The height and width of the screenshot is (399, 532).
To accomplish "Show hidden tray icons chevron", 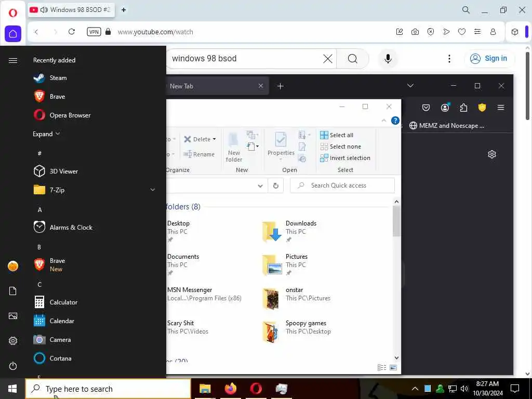I will (415, 389).
